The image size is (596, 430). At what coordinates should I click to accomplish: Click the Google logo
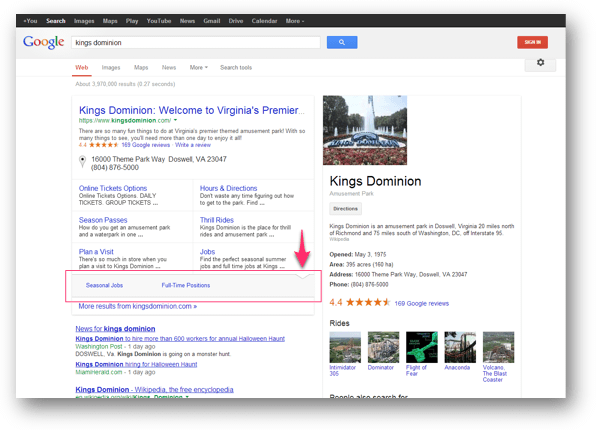43,42
